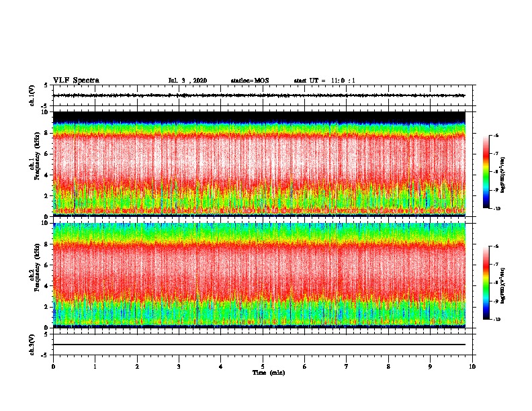Click the ch.2 spectrogram image
Image resolution: width=532 pixels, height=411 pixels.
[259, 275]
